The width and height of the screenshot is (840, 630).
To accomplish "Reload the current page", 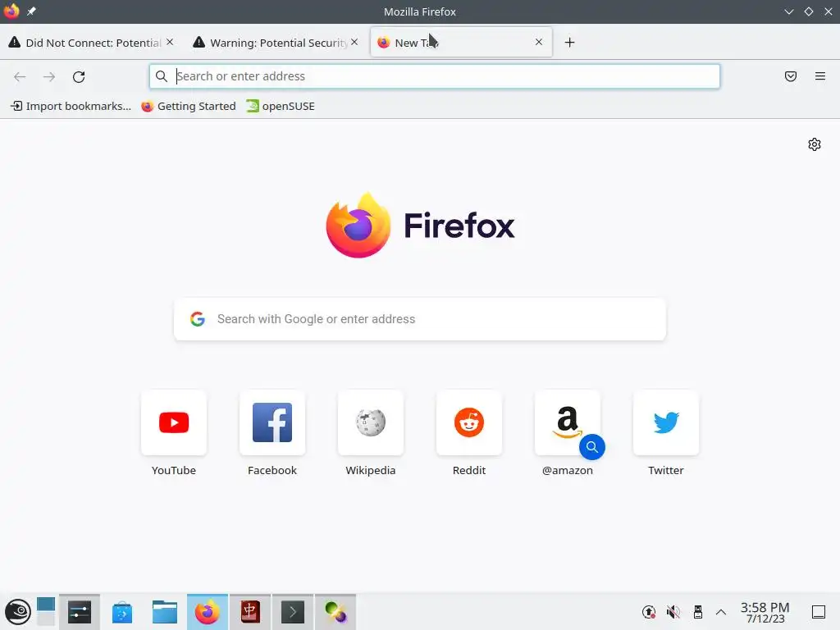I will (79, 76).
